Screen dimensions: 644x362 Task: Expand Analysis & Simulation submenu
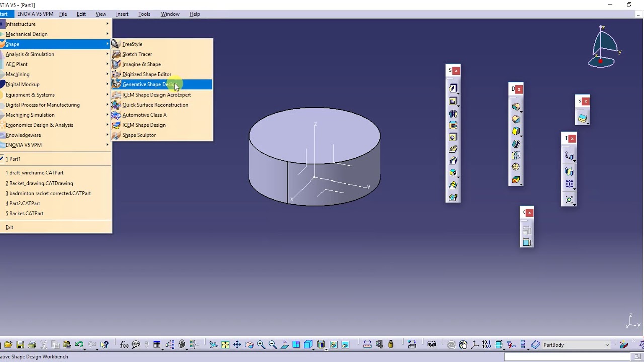coord(55,54)
